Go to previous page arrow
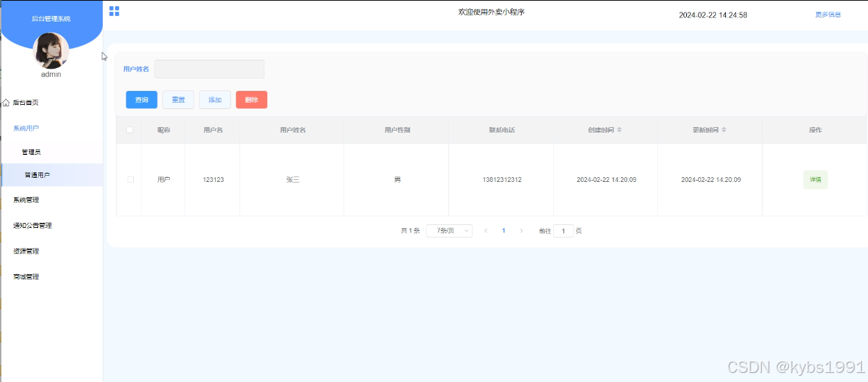The image size is (868, 382). 486,231
